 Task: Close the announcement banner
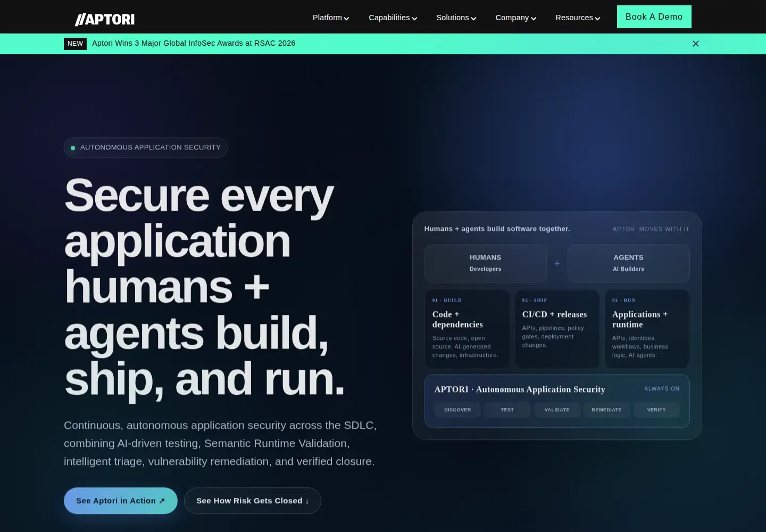[696, 44]
